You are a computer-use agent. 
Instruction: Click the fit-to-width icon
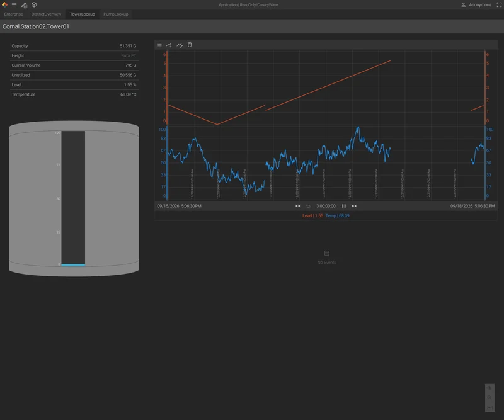(490, 407)
